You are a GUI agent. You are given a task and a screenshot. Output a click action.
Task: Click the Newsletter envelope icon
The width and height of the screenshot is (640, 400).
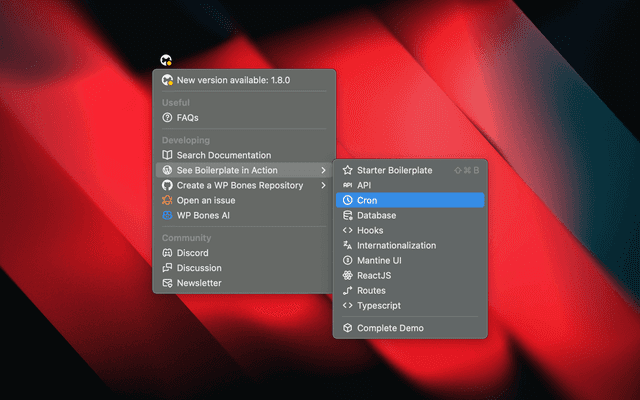point(168,283)
